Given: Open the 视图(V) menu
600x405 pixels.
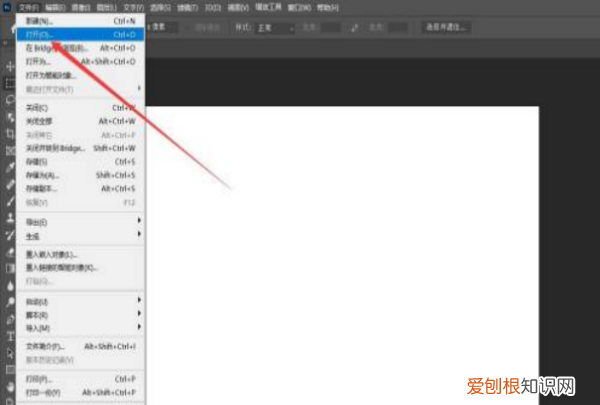Looking at the screenshot, I should click(x=238, y=8).
